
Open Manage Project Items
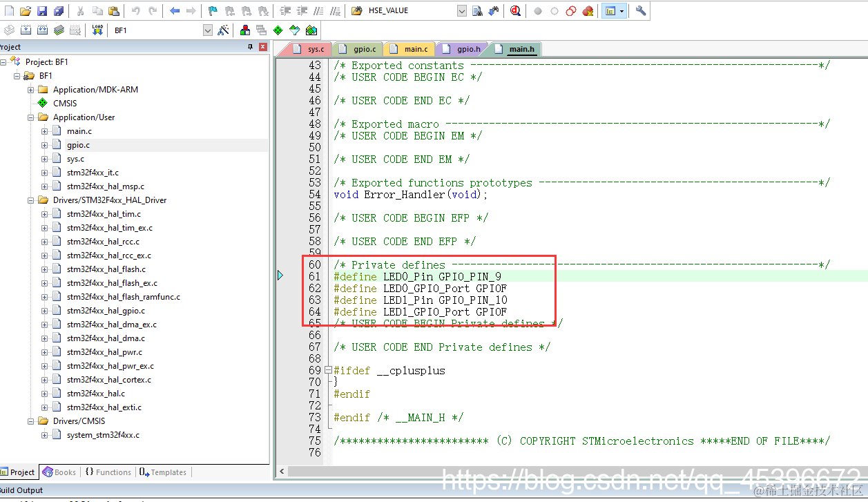245,30
